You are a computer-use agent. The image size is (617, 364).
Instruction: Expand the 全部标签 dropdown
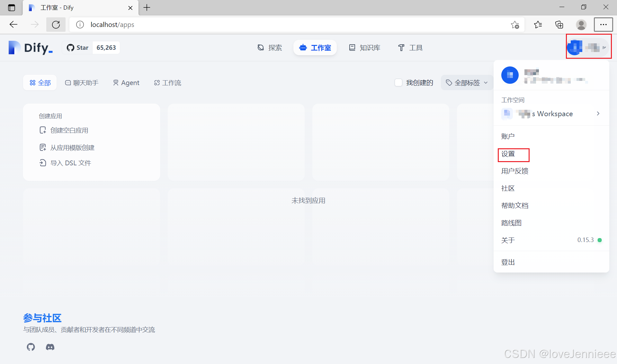coord(467,83)
